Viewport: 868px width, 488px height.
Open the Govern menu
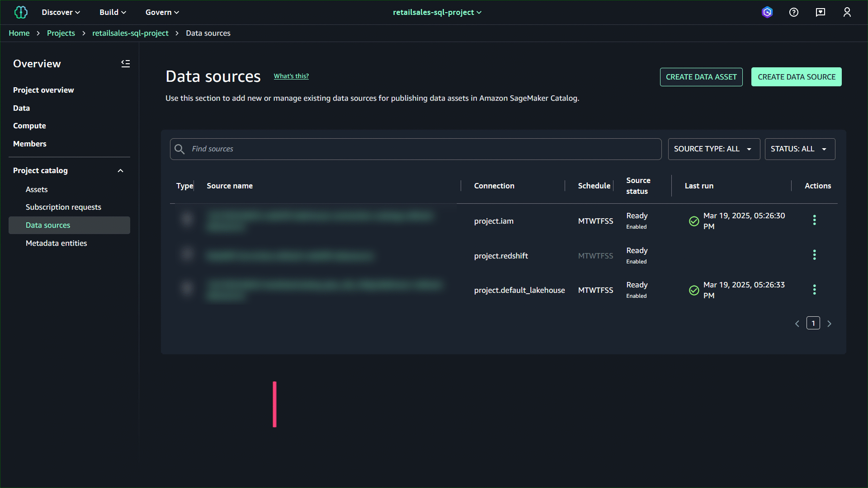(162, 12)
